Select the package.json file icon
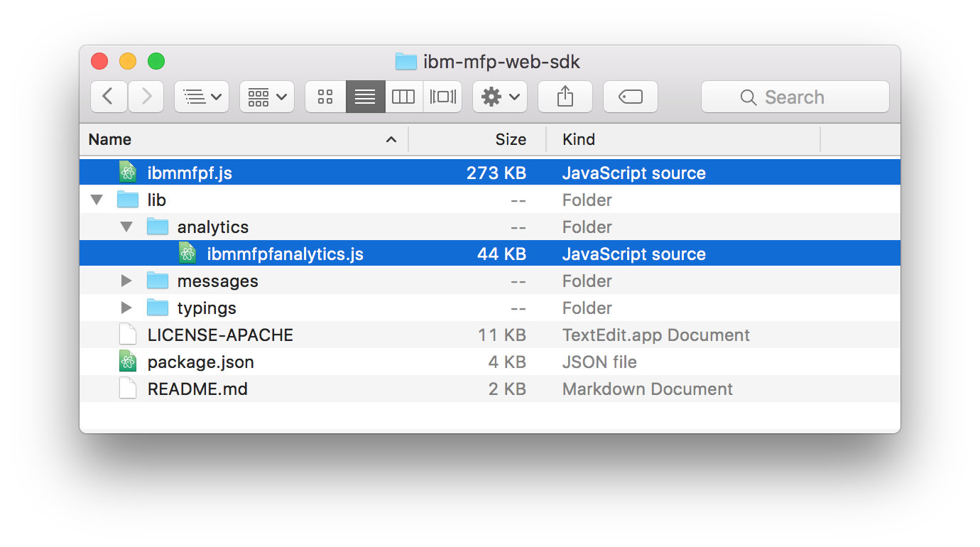This screenshot has height=547, width=980. point(128,362)
